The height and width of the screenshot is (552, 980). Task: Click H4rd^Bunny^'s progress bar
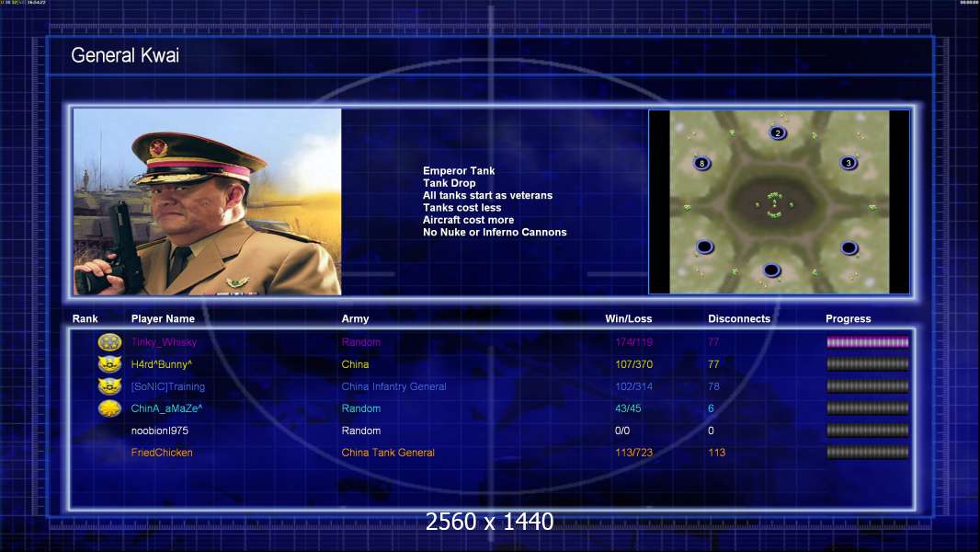868,363
